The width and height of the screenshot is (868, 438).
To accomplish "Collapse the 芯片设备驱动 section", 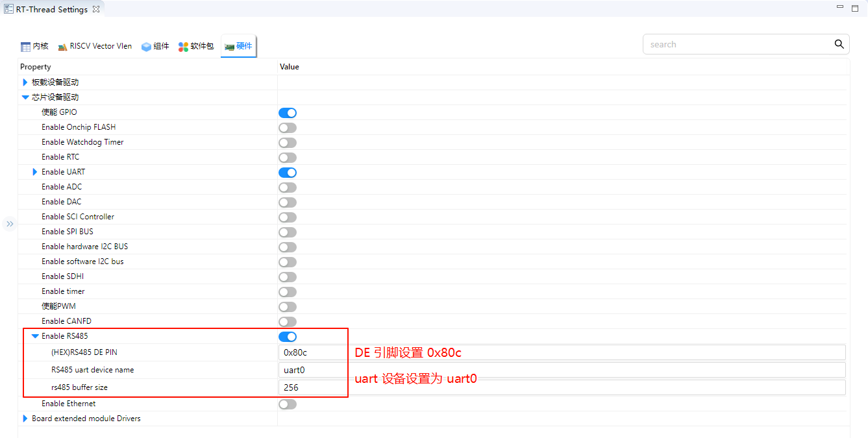I will point(25,97).
